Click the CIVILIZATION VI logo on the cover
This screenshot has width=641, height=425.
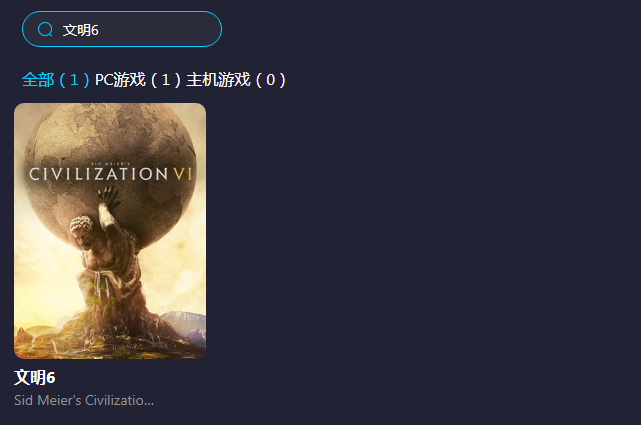[110, 174]
